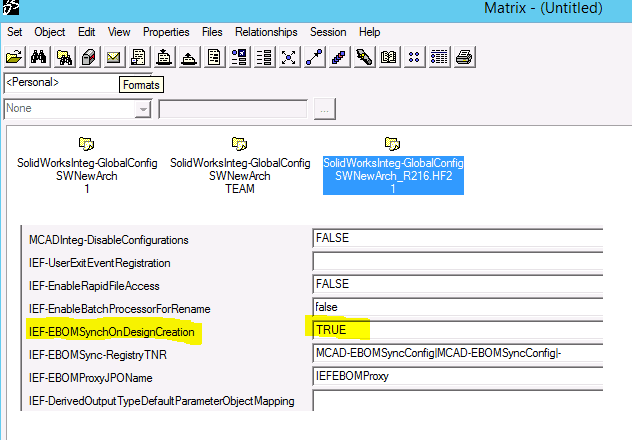The width and height of the screenshot is (632, 440).
Task: Select SolidWorksInteg-GlobalConfig SWNewArch 1 object
Action: pyautogui.click(x=87, y=166)
